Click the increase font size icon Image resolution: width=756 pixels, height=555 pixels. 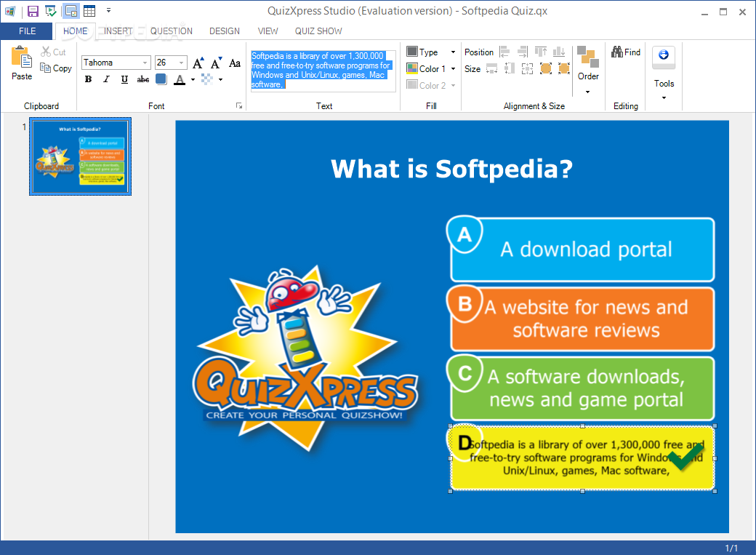(198, 63)
